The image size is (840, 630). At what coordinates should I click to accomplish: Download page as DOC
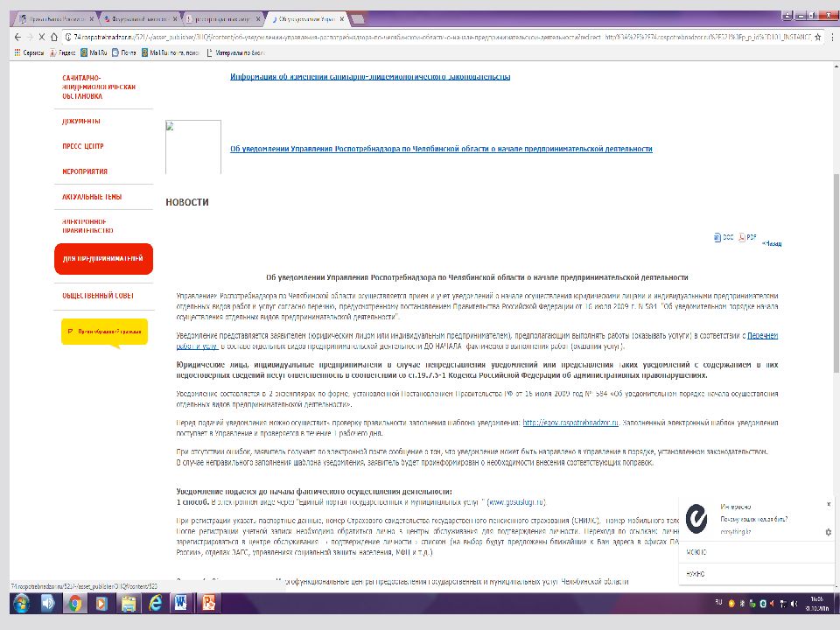(x=724, y=237)
